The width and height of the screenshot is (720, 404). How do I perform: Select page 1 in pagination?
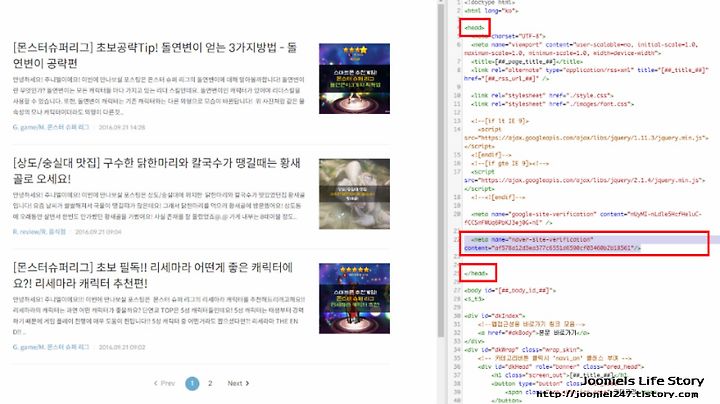click(x=192, y=383)
